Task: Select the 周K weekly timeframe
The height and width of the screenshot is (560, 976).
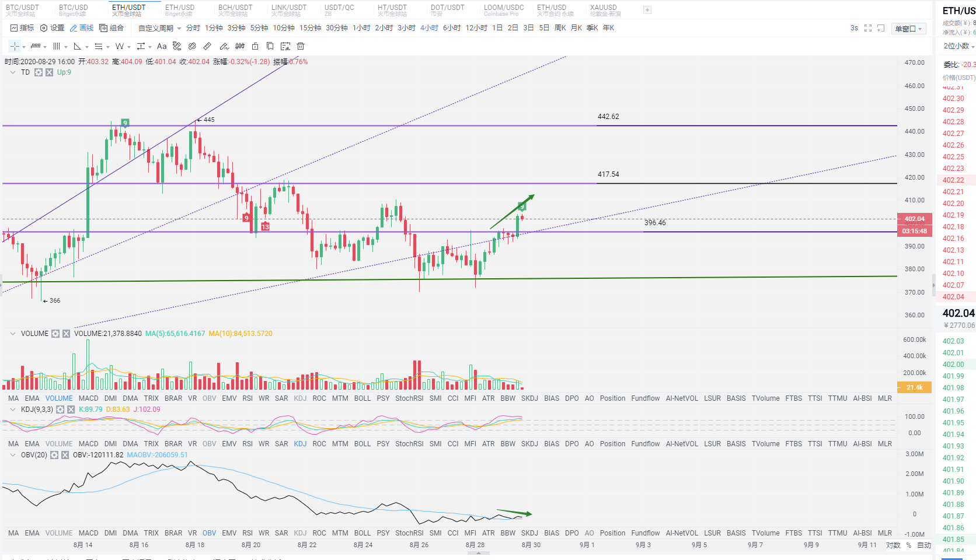Action: click(560, 28)
